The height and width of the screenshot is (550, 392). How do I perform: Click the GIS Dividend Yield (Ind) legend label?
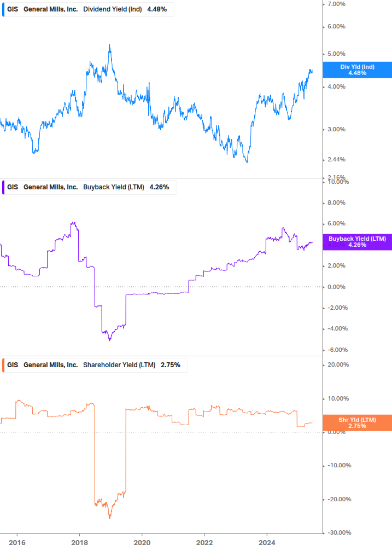click(x=87, y=9)
